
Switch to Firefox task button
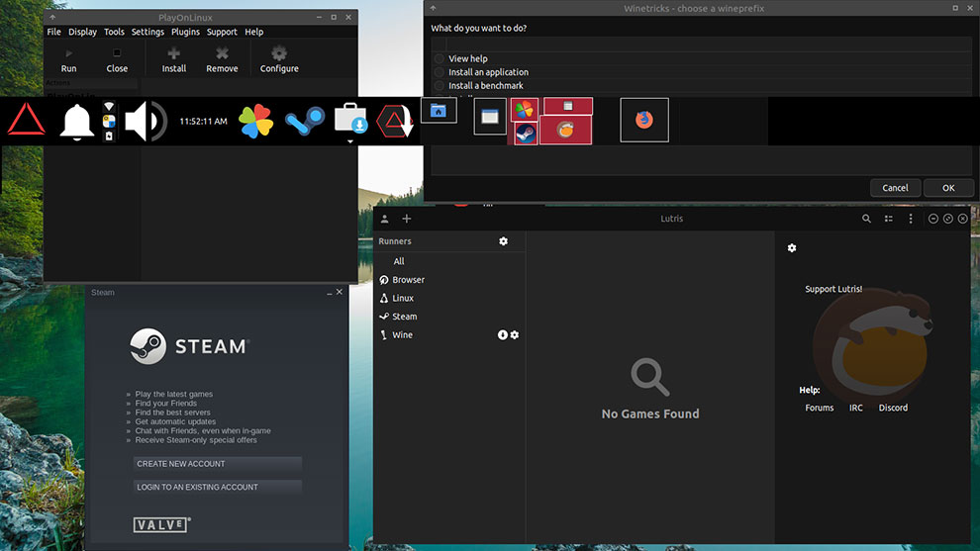pyautogui.click(x=644, y=120)
